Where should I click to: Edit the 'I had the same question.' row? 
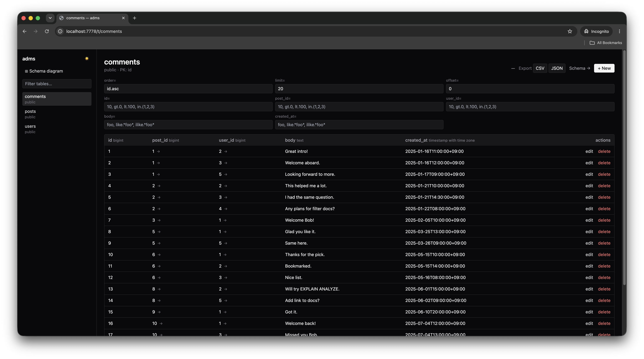[x=589, y=197]
